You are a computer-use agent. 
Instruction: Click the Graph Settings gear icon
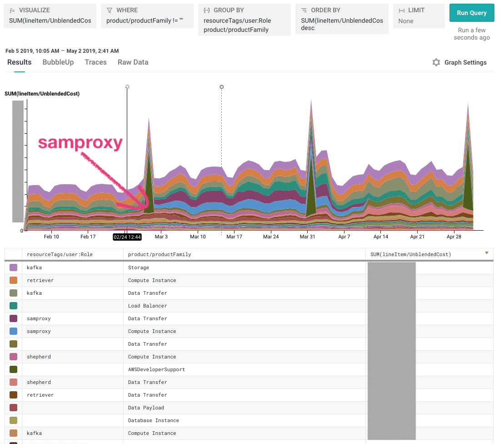pos(436,63)
